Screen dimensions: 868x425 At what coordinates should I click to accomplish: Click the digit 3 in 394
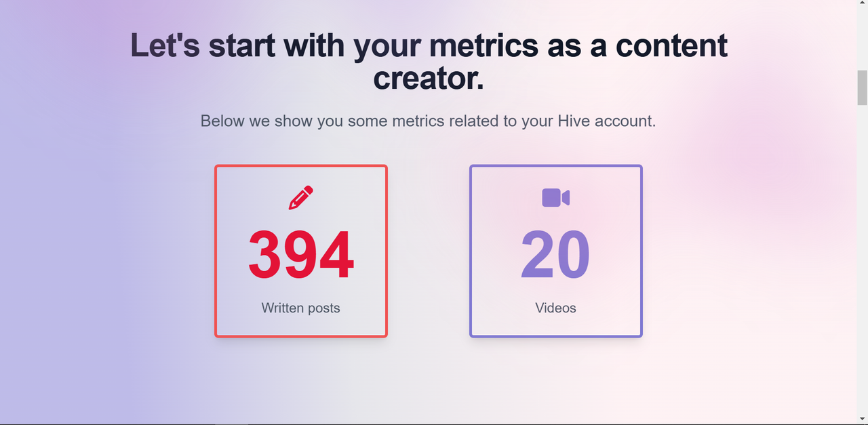point(265,256)
